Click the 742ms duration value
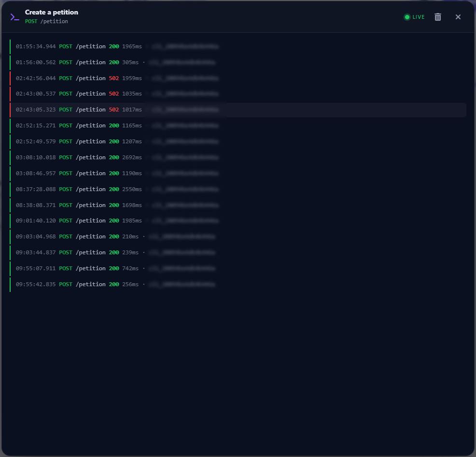Image resolution: width=476 pixels, height=457 pixels. point(130,268)
